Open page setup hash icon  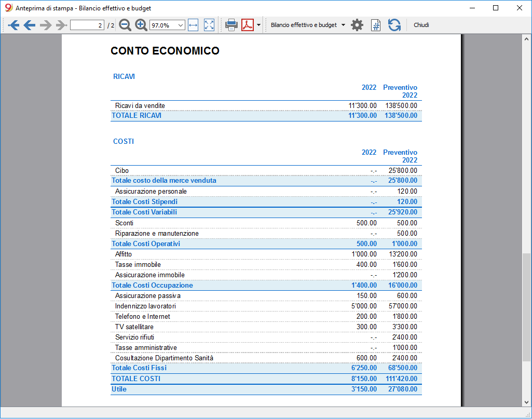376,25
